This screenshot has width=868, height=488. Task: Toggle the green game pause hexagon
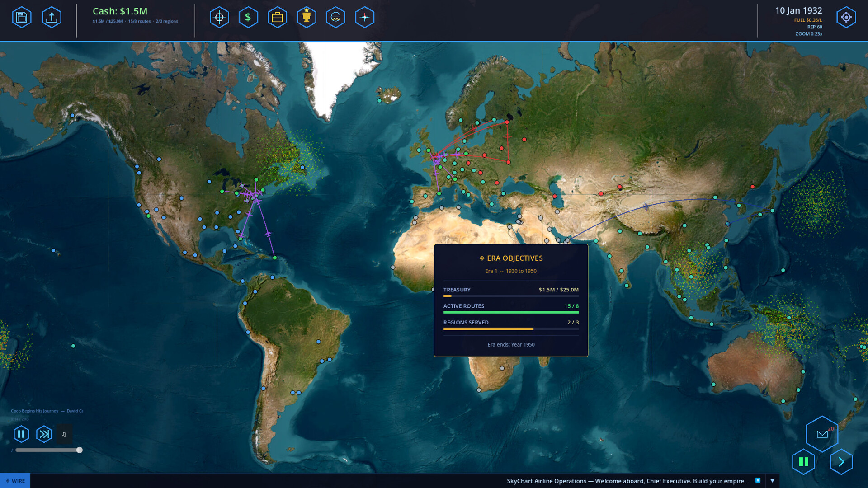tap(803, 462)
